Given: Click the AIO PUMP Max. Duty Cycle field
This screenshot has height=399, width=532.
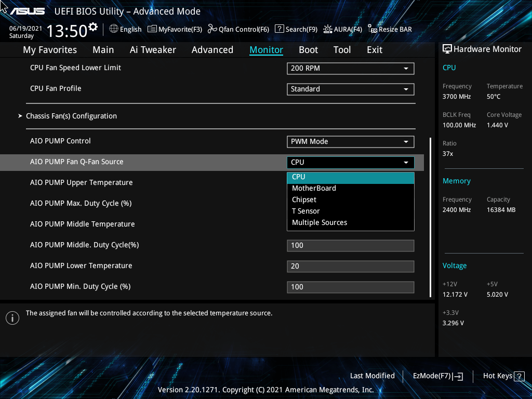Looking at the screenshot, I should 350,203.
